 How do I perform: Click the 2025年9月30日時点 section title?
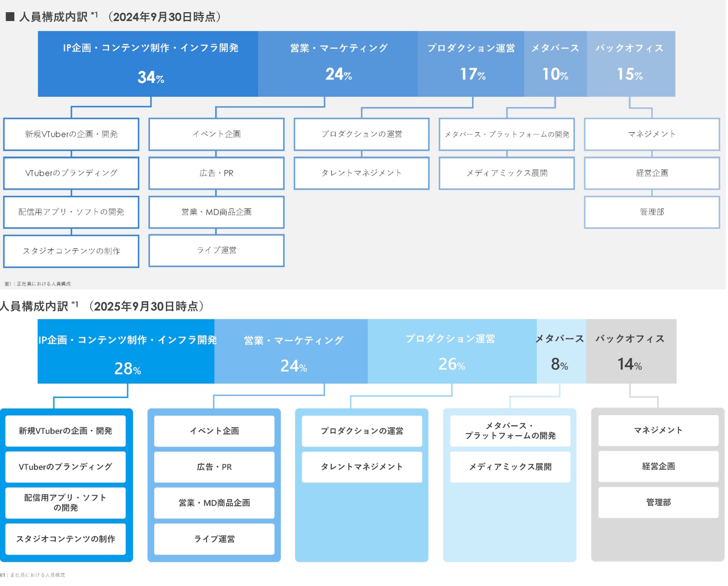click(x=103, y=306)
